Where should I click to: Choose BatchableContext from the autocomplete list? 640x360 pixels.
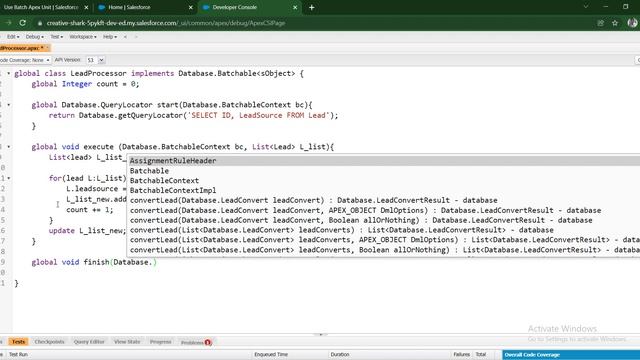(x=384, y=180)
